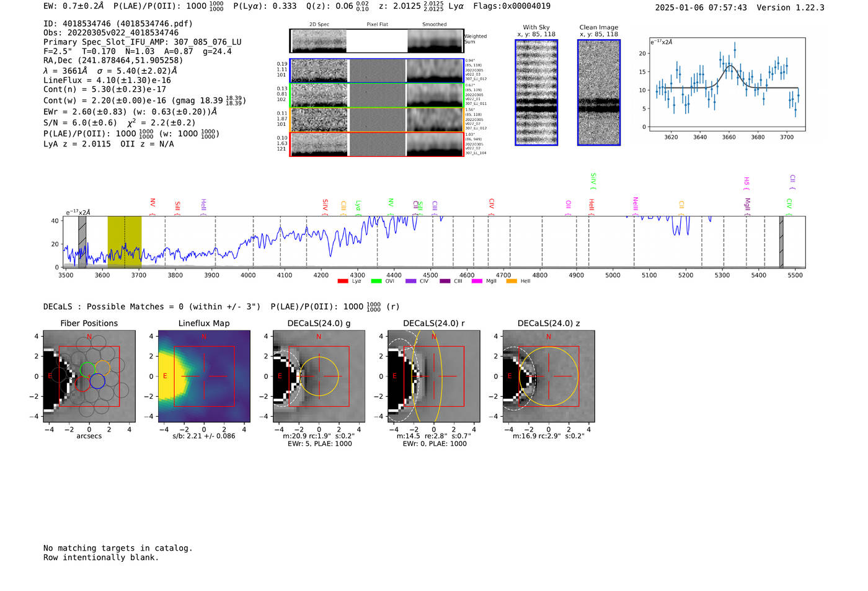Open the DECaLS(24.0) r image
868x591 pixels.
pos(433,376)
